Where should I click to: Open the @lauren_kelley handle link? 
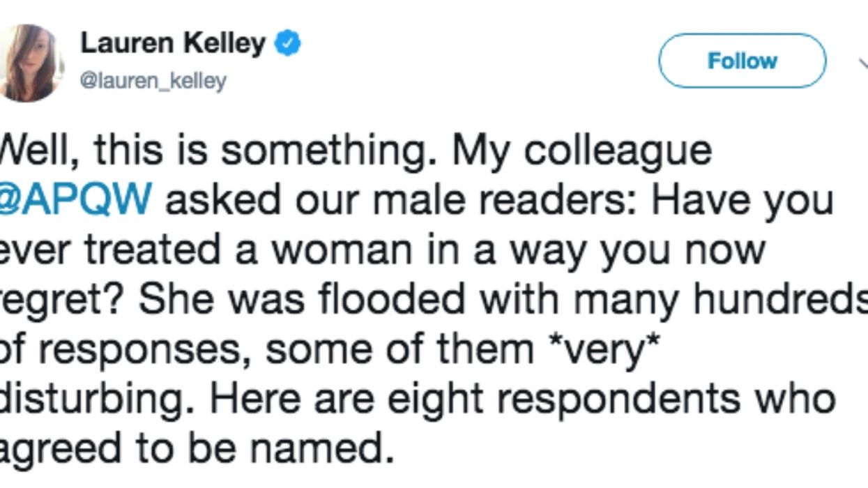click(153, 82)
